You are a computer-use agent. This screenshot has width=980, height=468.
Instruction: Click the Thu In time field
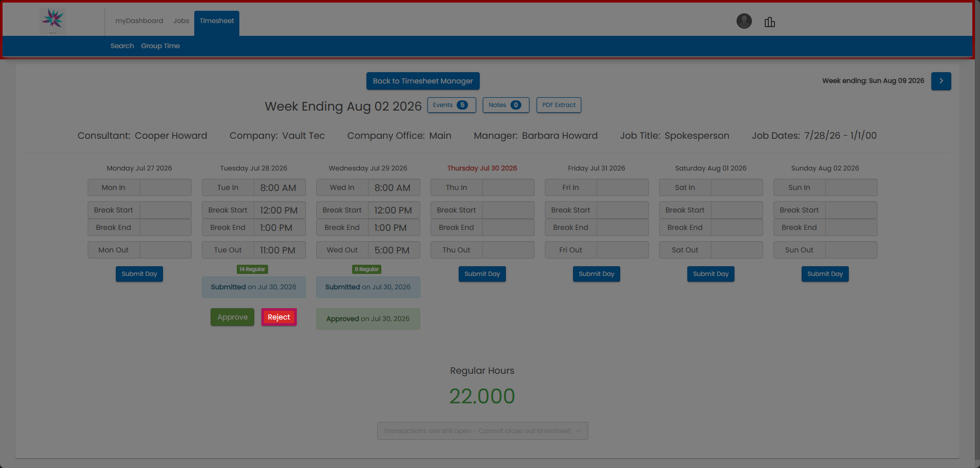click(x=508, y=187)
